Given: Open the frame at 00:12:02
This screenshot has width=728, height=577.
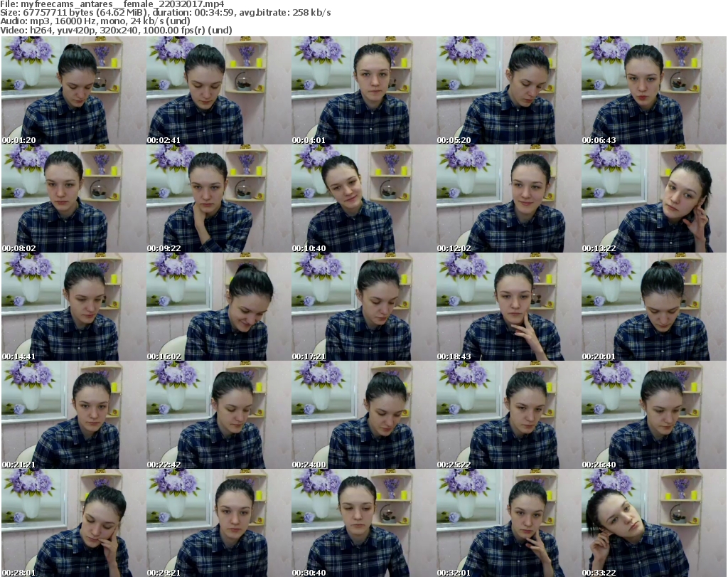Looking at the screenshot, I should point(509,198).
